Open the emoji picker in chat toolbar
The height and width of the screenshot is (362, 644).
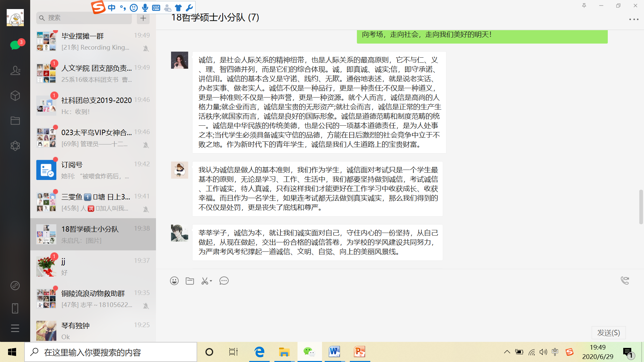(x=174, y=281)
